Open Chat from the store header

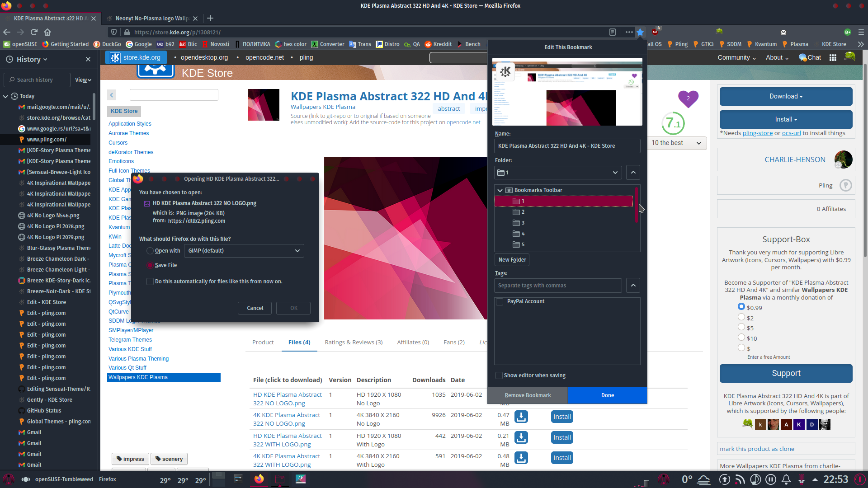tap(810, 57)
